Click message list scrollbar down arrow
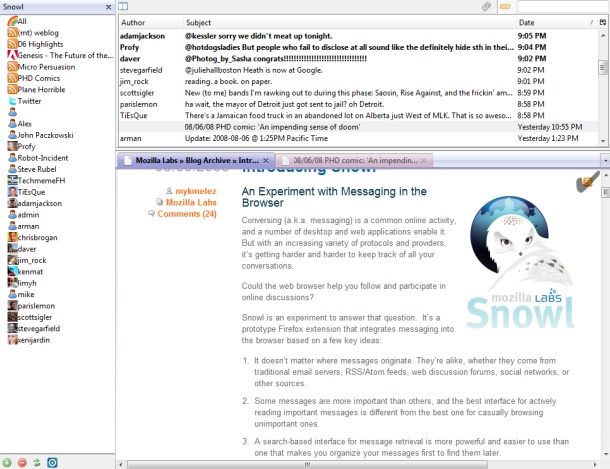Image resolution: width=610 pixels, height=469 pixels. click(x=603, y=141)
